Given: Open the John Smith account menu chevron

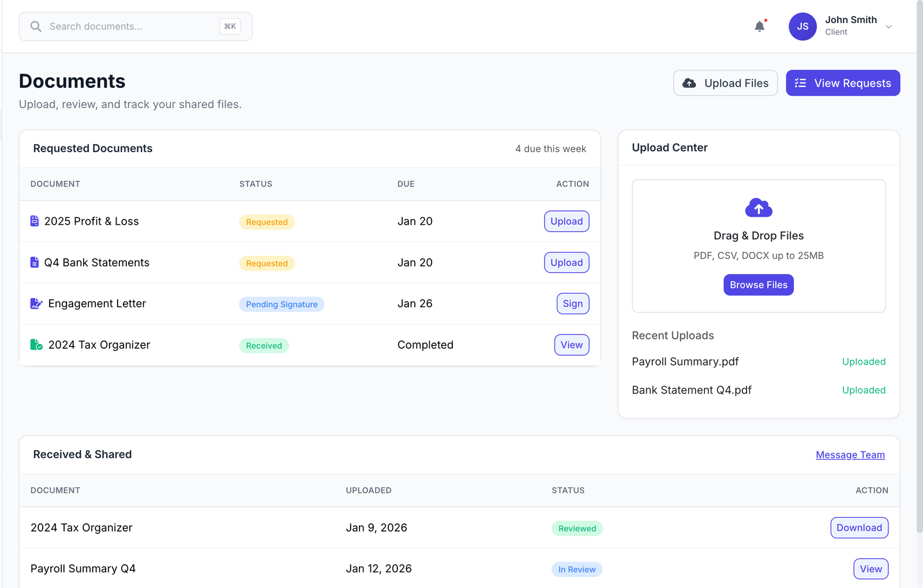Looking at the screenshot, I should tap(889, 27).
